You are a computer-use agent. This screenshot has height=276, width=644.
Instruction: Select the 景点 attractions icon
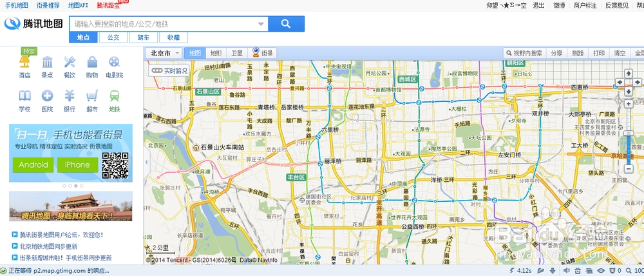tap(47, 63)
